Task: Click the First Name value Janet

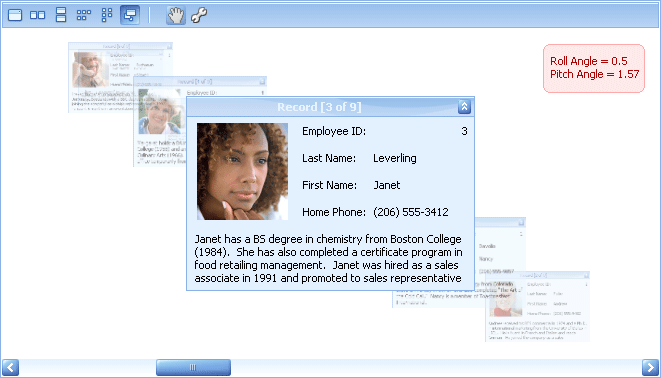Action: point(387,185)
